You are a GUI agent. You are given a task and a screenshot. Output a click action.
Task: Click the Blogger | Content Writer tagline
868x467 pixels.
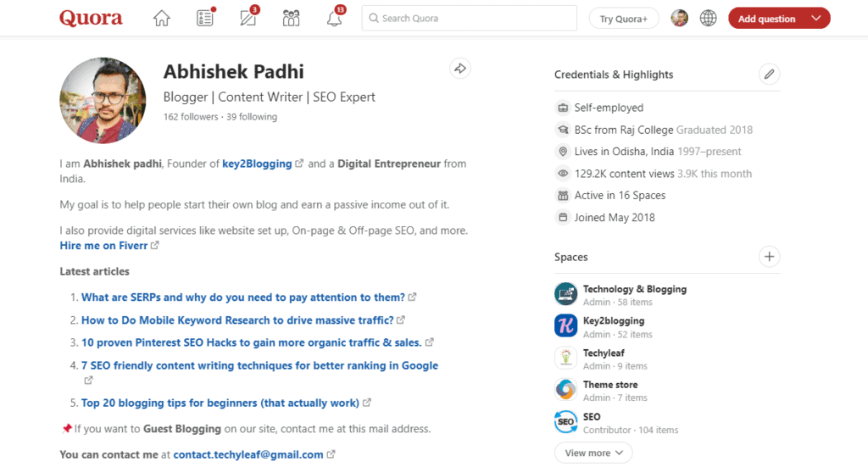coord(269,97)
